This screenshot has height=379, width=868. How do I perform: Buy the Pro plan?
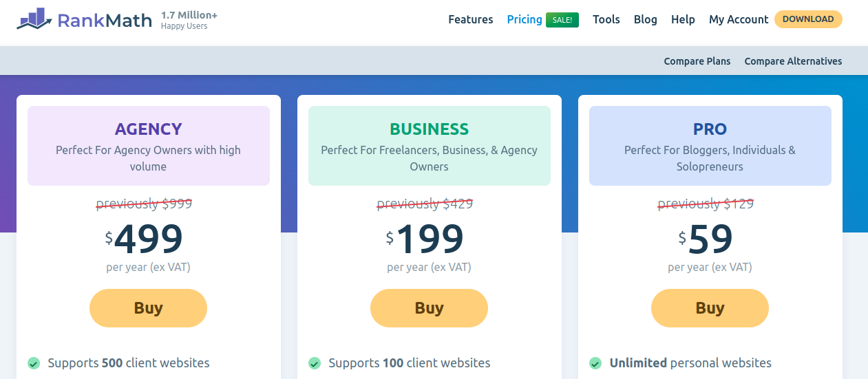(710, 308)
